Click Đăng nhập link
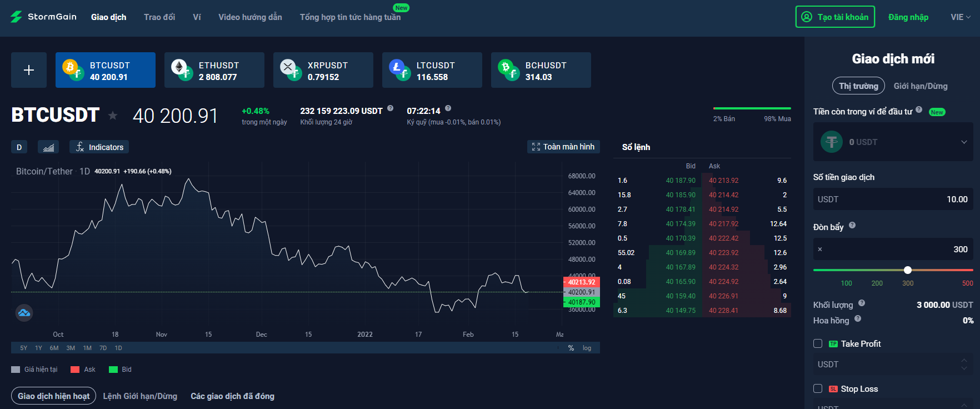Screen dimensions: 980x409 point(908,17)
